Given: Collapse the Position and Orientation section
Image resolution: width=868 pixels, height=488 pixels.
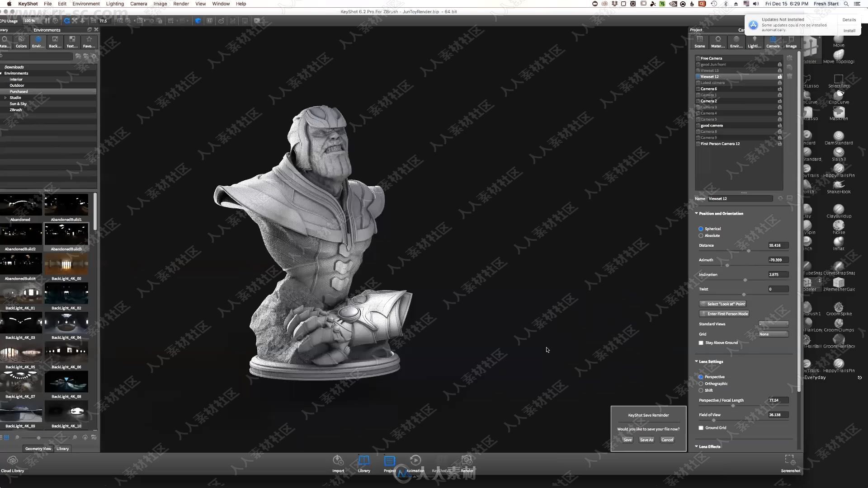Looking at the screenshot, I should pyautogui.click(x=696, y=213).
